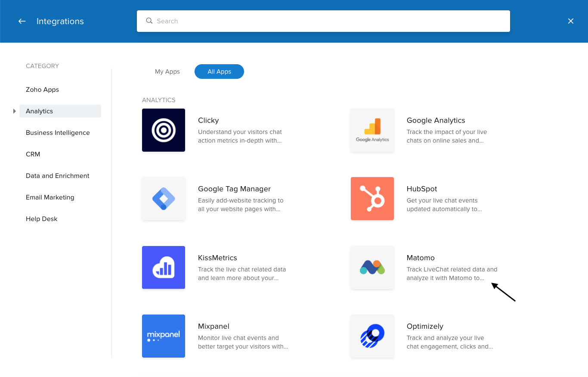
Task: Click description 'Understand your visitors chat action metrics'
Action: click(240, 136)
